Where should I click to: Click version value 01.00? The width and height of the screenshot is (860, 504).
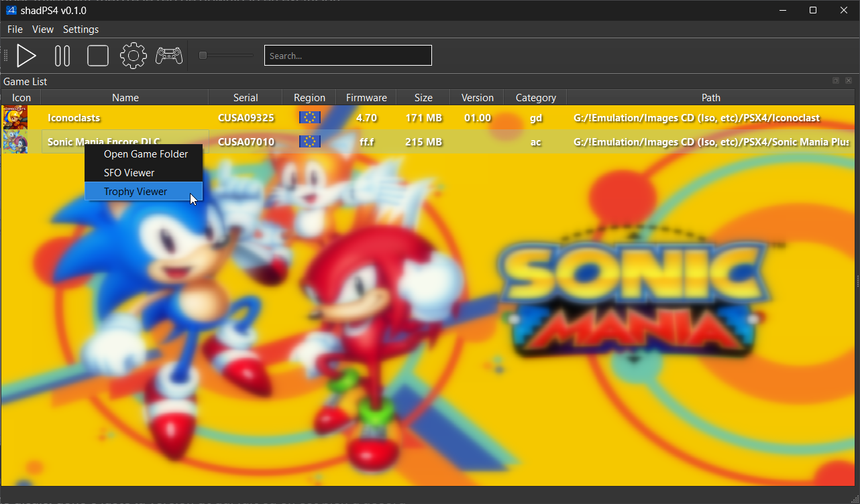pyautogui.click(x=477, y=118)
